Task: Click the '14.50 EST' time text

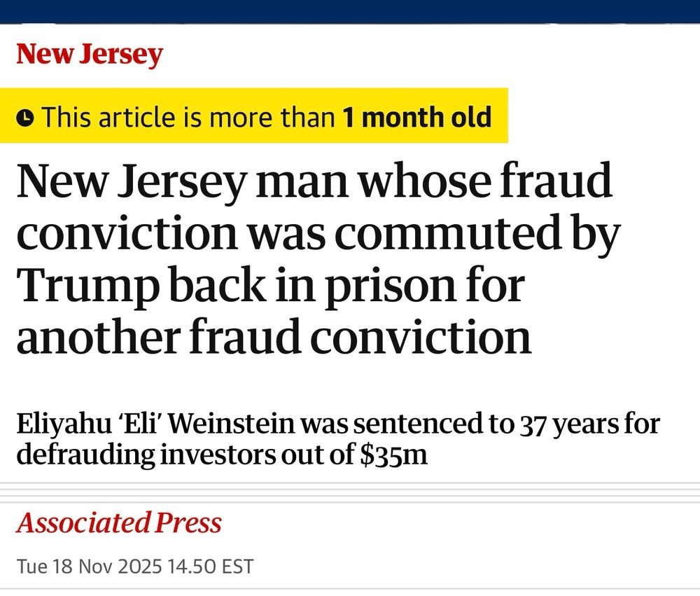Action: pos(206,565)
